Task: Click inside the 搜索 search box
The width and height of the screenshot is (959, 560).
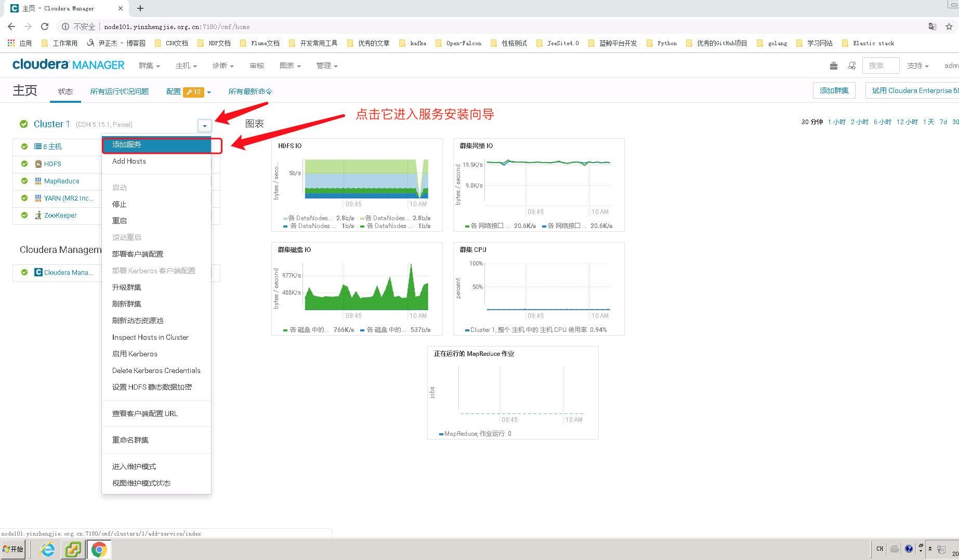Action: click(880, 65)
